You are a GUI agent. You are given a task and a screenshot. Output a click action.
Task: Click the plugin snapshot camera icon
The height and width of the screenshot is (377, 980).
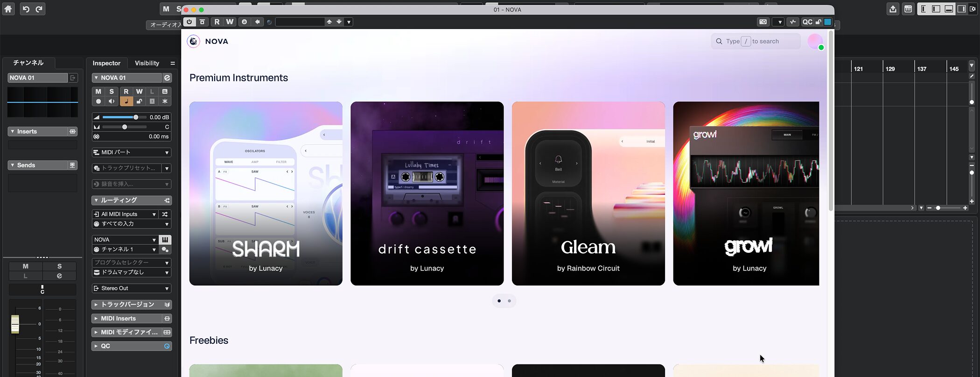(763, 22)
